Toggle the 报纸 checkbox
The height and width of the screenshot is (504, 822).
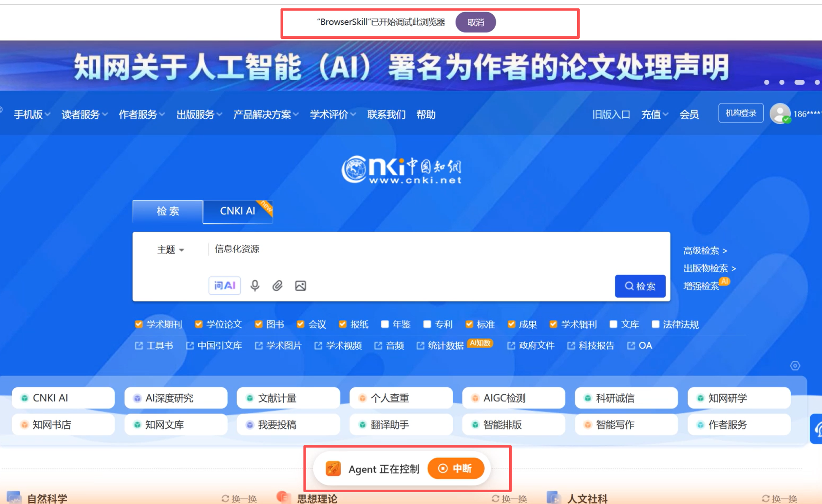click(342, 324)
